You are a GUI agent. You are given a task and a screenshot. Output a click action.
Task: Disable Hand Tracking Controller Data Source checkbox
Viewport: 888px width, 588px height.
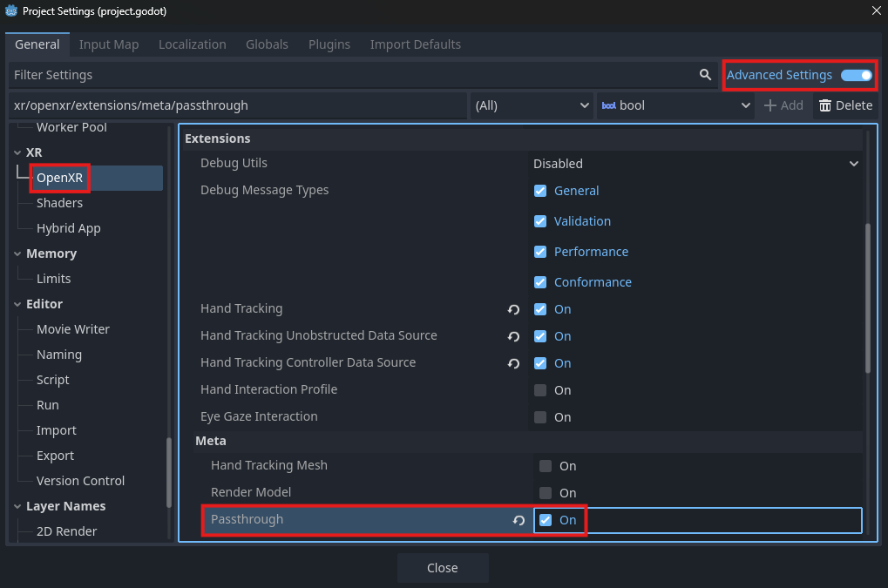pyautogui.click(x=540, y=363)
